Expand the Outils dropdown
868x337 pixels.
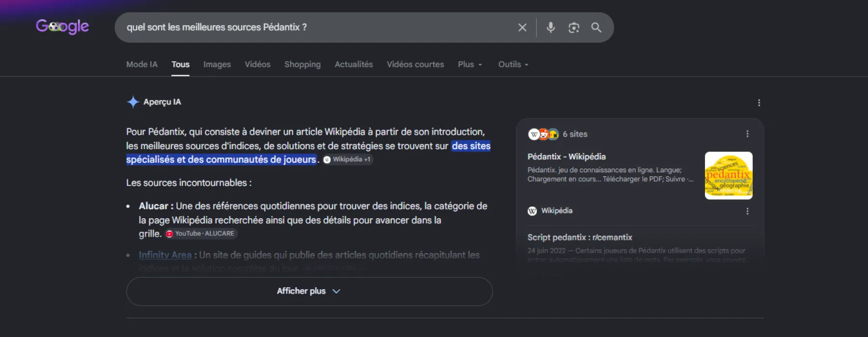point(513,64)
